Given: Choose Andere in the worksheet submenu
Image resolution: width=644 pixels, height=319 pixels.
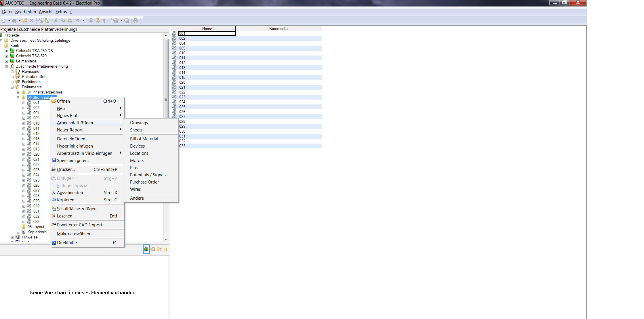Looking at the screenshot, I should pos(151,198).
